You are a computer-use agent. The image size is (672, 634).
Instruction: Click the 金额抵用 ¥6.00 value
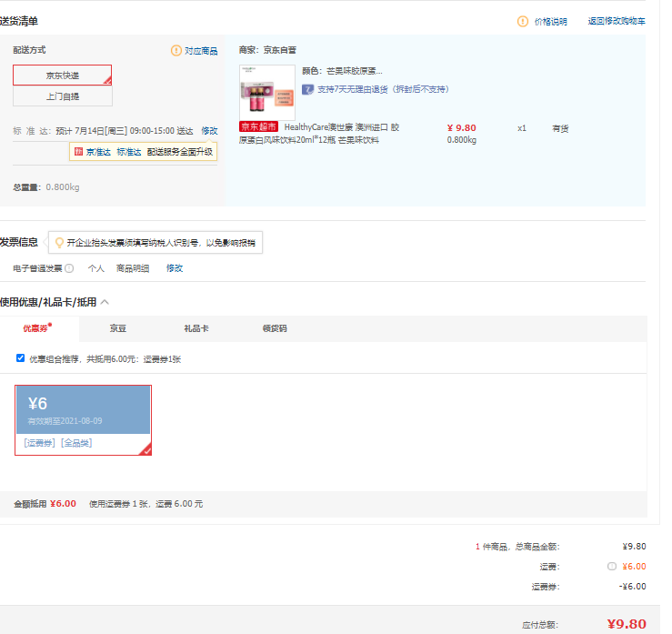[63, 504]
